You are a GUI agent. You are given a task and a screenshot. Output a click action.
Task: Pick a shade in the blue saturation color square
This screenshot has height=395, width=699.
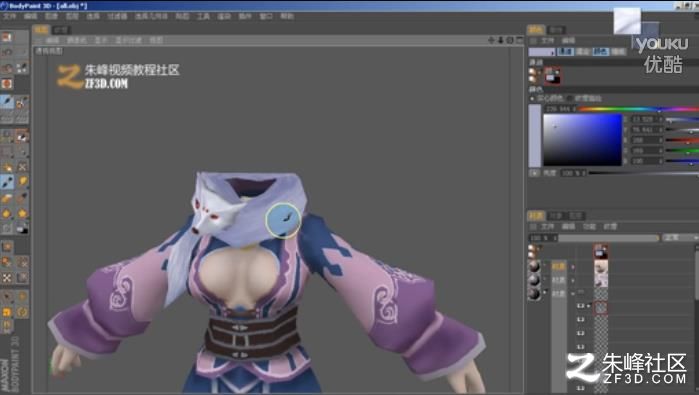(x=582, y=140)
